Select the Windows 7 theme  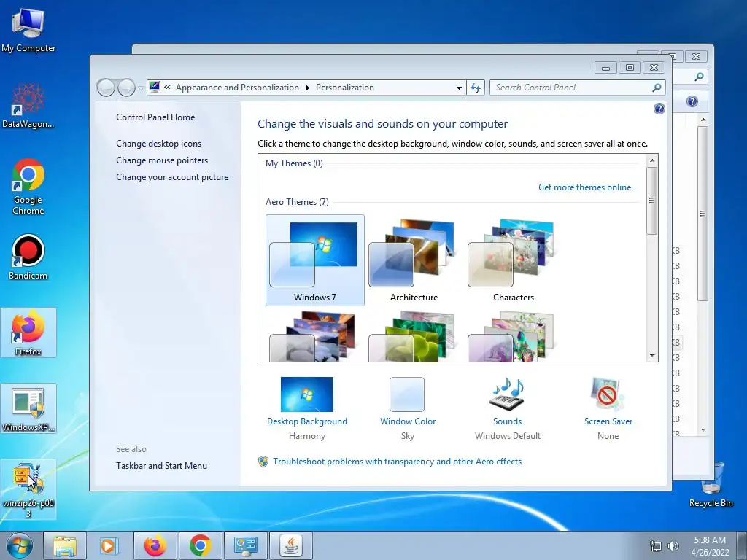tap(315, 260)
